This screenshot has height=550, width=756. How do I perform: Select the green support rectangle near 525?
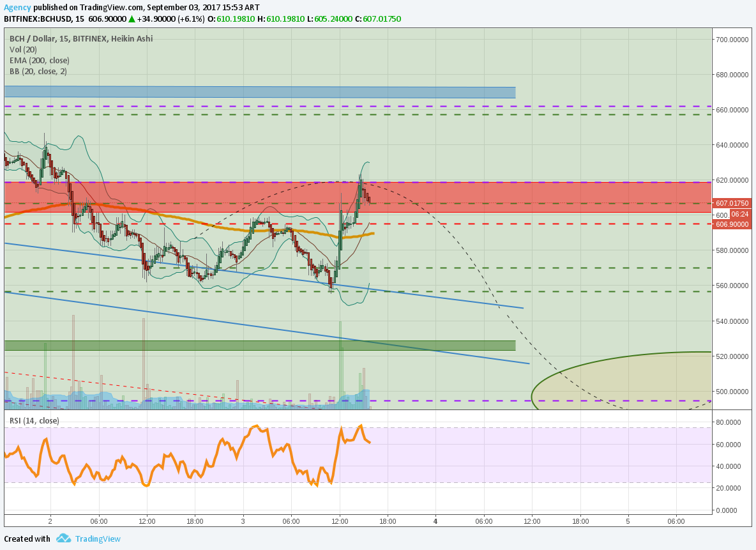[260, 346]
